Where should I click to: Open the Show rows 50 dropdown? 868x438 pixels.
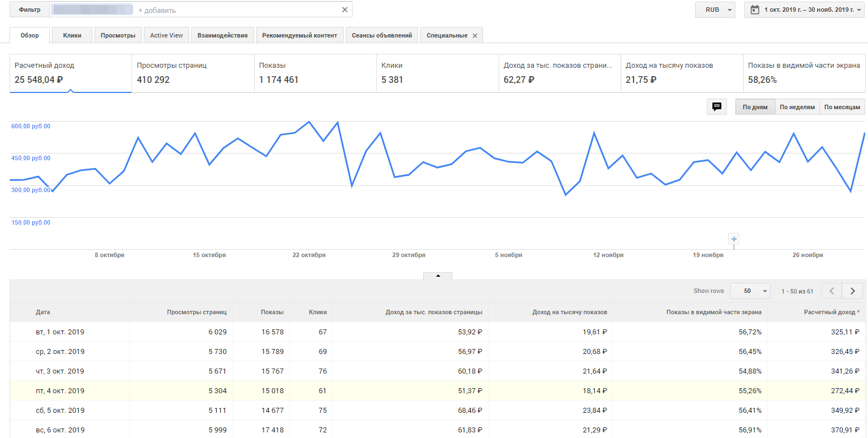pyautogui.click(x=750, y=291)
